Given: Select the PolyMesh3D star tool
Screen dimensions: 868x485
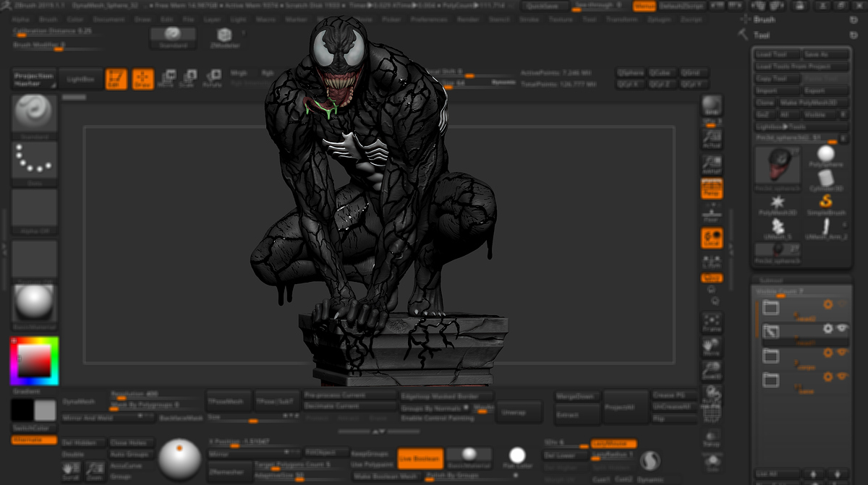Looking at the screenshot, I should (x=777, y=201).
